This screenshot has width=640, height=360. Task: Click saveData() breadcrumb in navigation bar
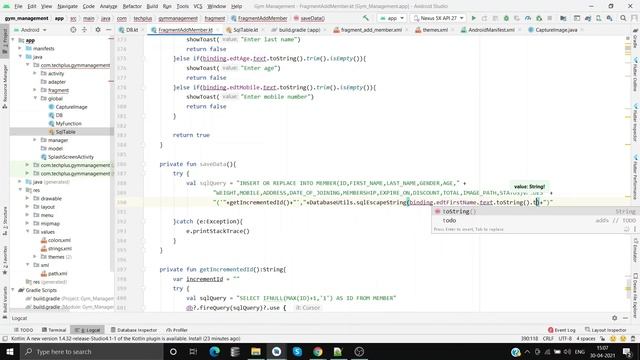tap(309, 18)
